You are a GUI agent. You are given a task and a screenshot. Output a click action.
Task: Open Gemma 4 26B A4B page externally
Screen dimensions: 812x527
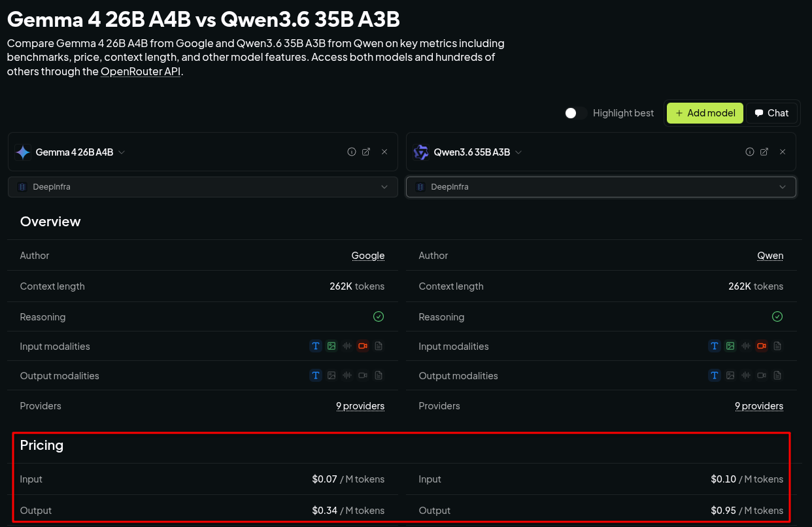tap(366, 152)
